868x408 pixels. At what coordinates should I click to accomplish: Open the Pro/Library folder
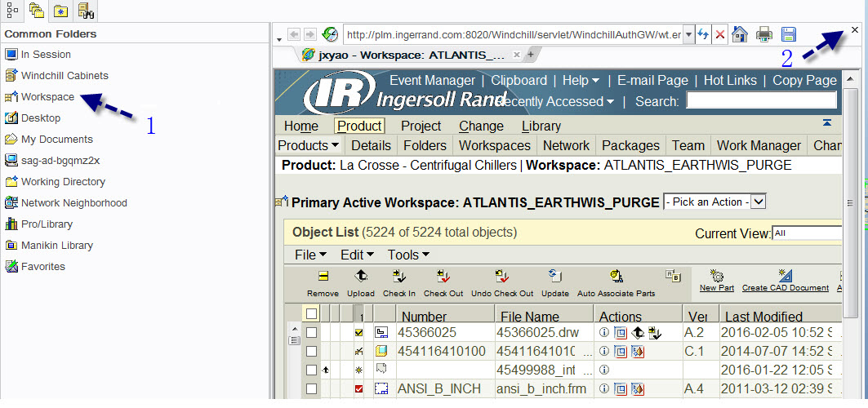(38, 224)
